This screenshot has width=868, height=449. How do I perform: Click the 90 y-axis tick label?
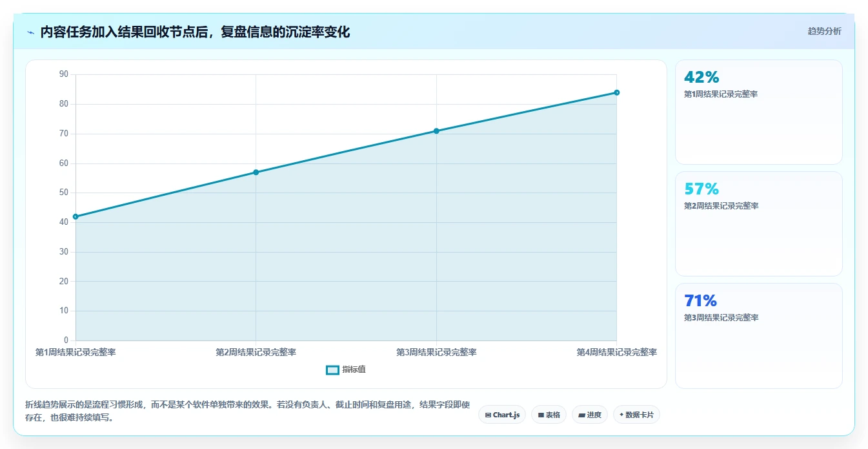coord(64,74)
